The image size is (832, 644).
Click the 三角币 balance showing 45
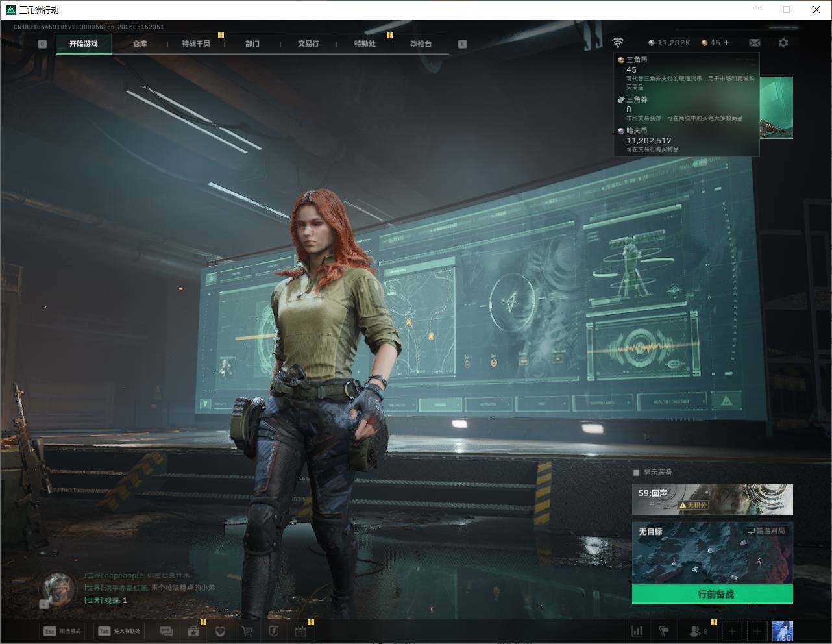click(x=711, y=43)
